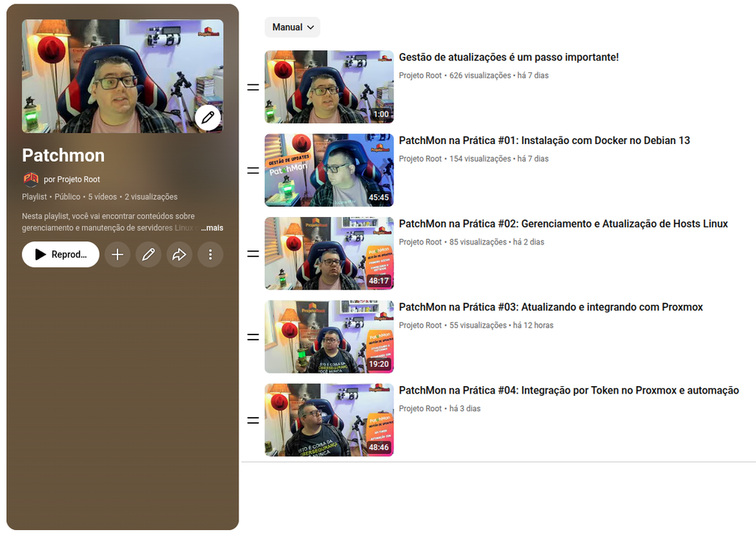
Task: Click the '154 visualizações' view count
Action: (480, 159)
